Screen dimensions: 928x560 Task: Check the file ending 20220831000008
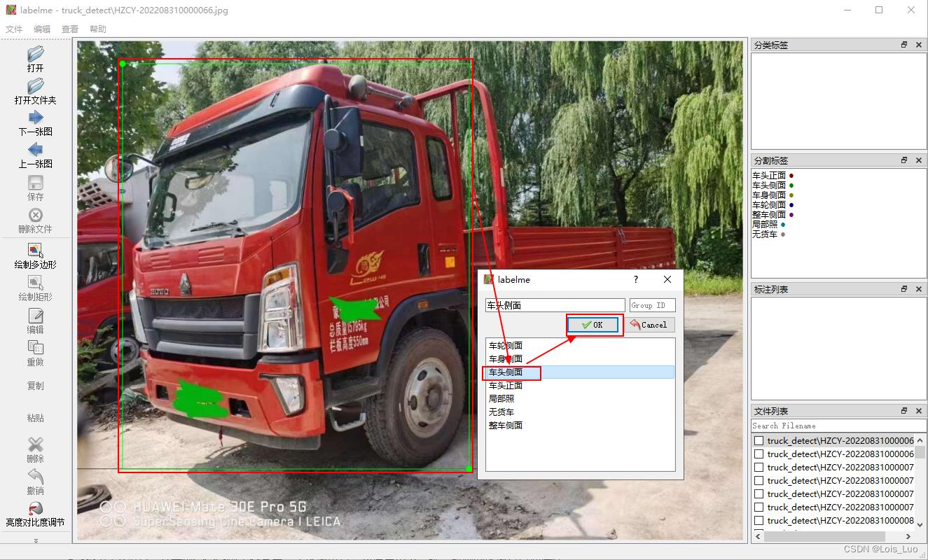click(759, 521)
